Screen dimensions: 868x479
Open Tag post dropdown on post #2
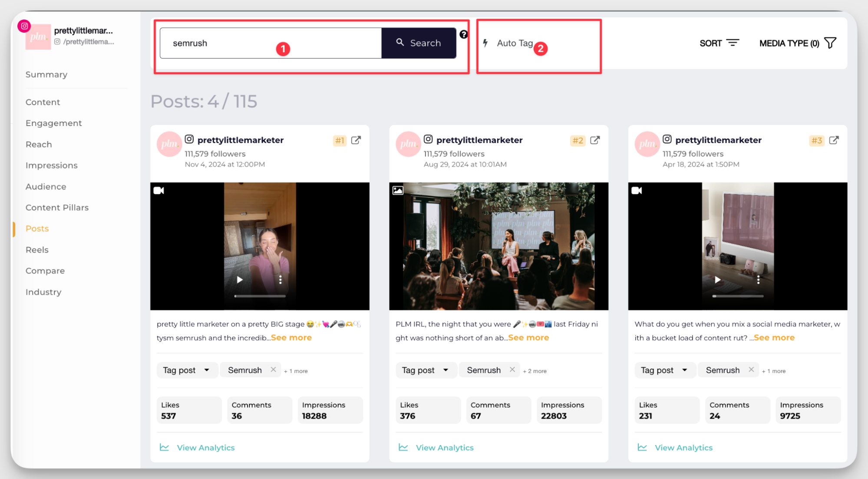click(426, 370)
